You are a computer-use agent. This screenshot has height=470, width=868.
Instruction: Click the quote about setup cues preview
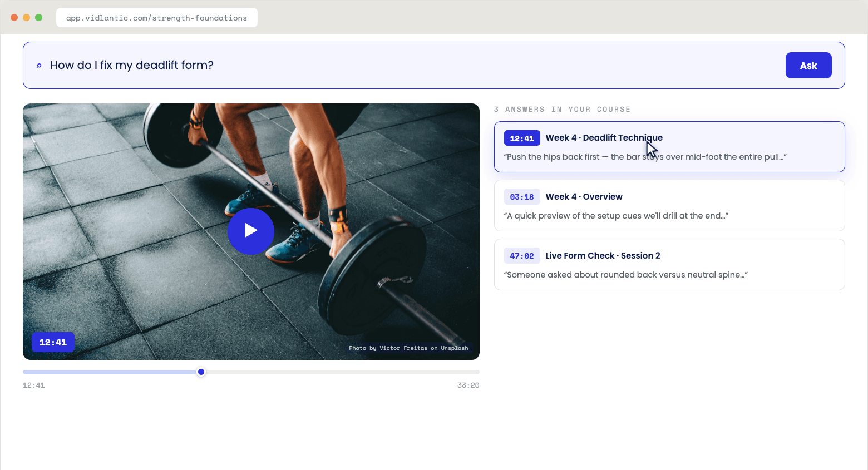(x=616, y=216)
